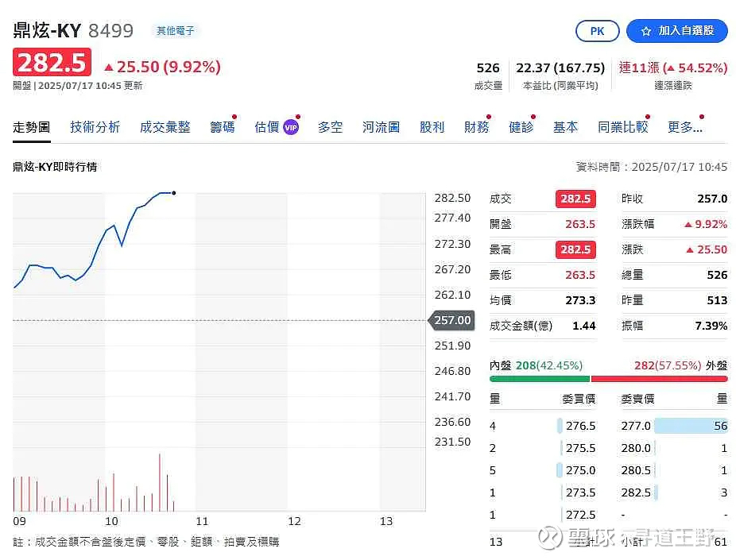This screenshot has height=560, width=736.
Task: Go to the 股利 tab
Action: tap(432, 127)
